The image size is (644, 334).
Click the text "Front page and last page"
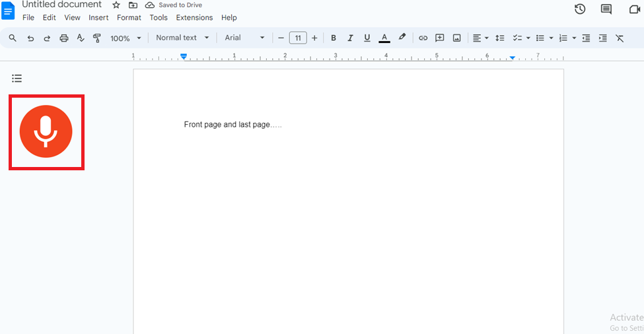click(227, 124)
